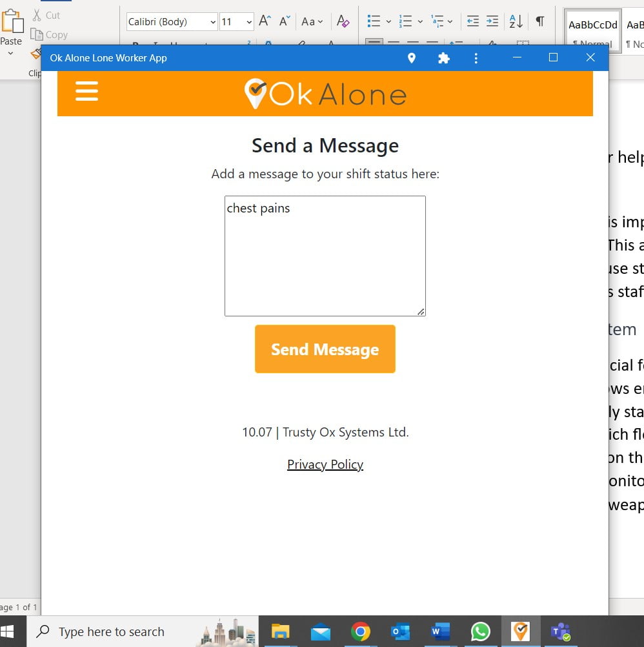The height and width of the screenshot is (647, 644).
Task: Close the Ok Alone app window
Action: pyautogui.click(x=590, y=57)
